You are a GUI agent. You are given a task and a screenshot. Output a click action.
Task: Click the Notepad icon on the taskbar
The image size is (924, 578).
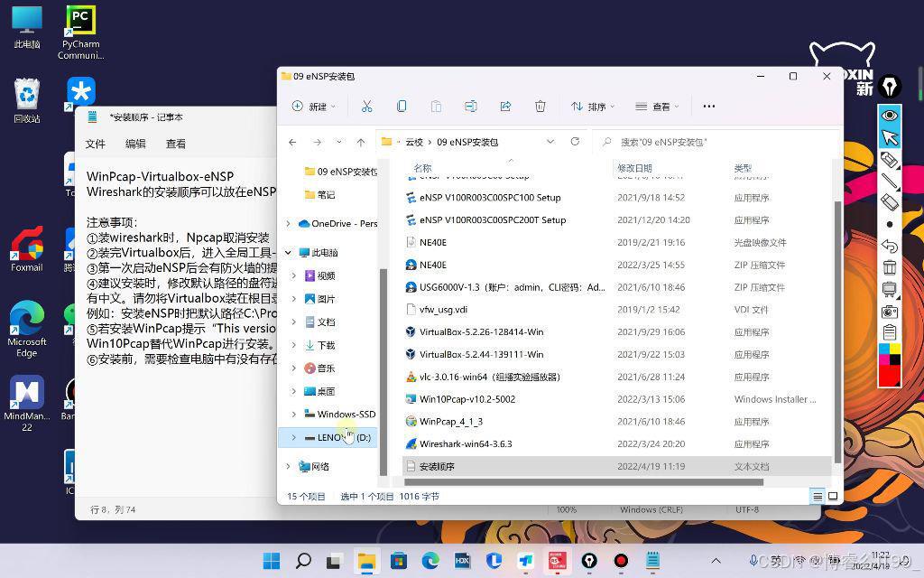point(653,560)
